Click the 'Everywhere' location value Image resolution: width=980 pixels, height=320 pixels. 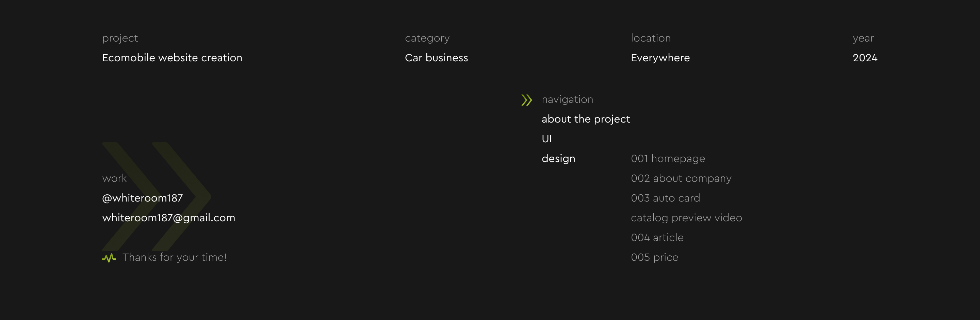(660, 58)
